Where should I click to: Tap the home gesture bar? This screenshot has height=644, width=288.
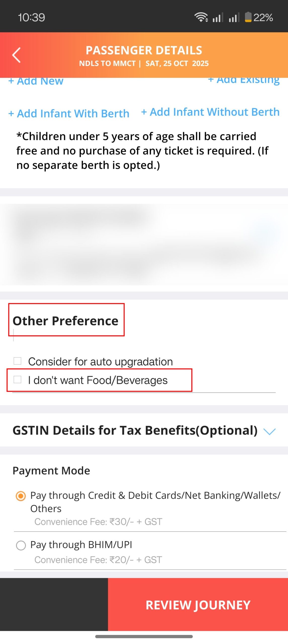[144, 636]
